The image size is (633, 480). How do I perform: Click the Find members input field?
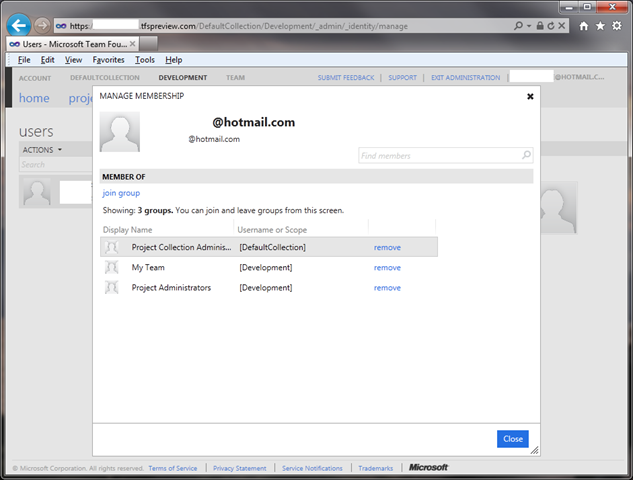438,156
